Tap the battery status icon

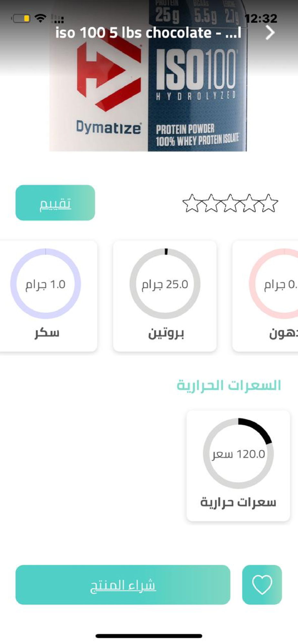[21, 18]
